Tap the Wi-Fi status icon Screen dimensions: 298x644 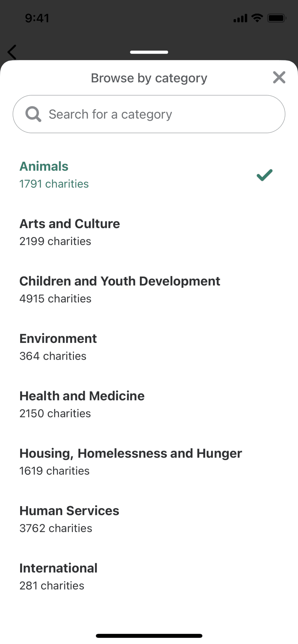pyautogui.click(x=257, y=18)
